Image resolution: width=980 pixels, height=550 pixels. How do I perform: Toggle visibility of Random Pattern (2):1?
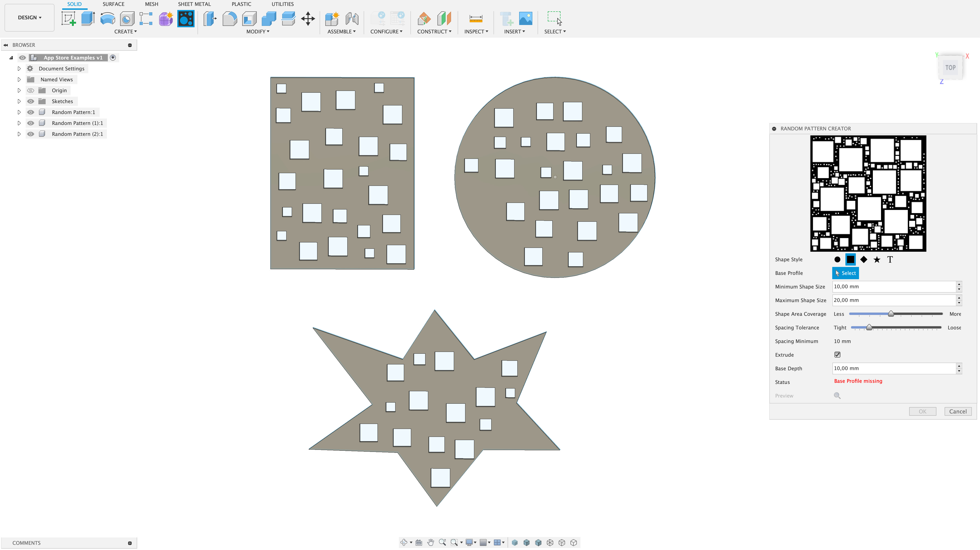(31, 134)
